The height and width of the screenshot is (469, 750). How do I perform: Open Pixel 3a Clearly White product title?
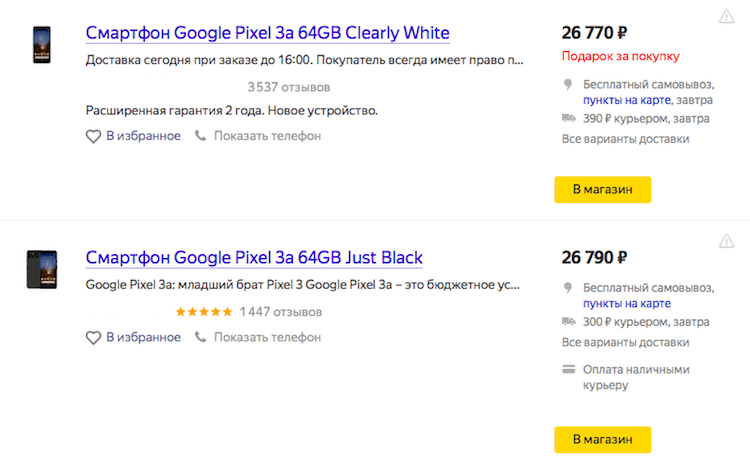coord(267,33)
